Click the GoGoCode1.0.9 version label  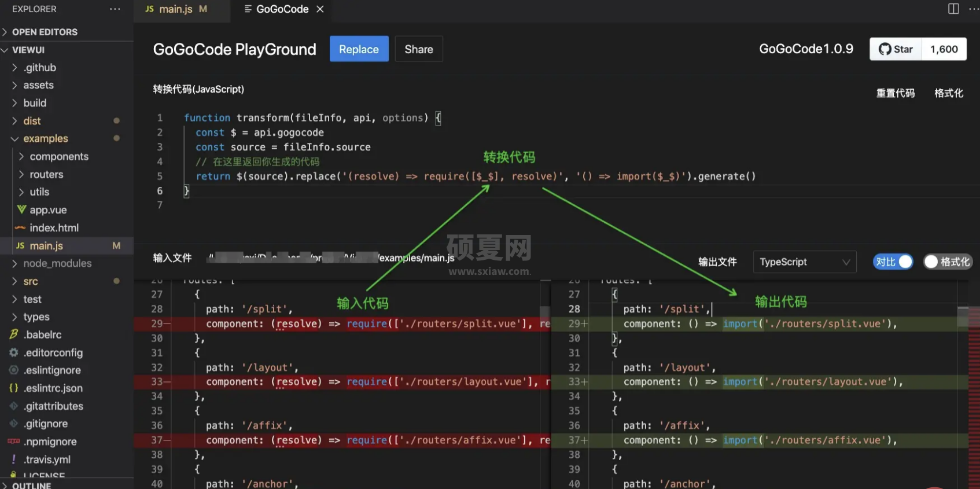pos(806,49)
